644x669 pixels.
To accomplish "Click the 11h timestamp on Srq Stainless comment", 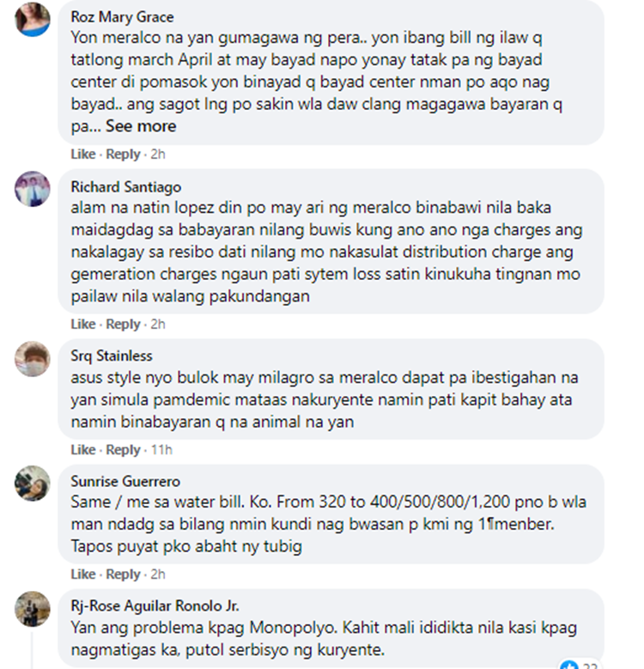I will coord(161,450).
